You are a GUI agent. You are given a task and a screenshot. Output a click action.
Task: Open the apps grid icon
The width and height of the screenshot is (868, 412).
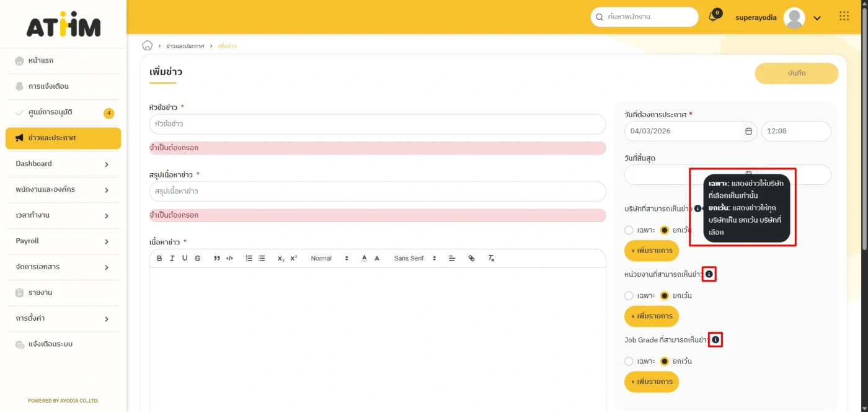[844, 17]
